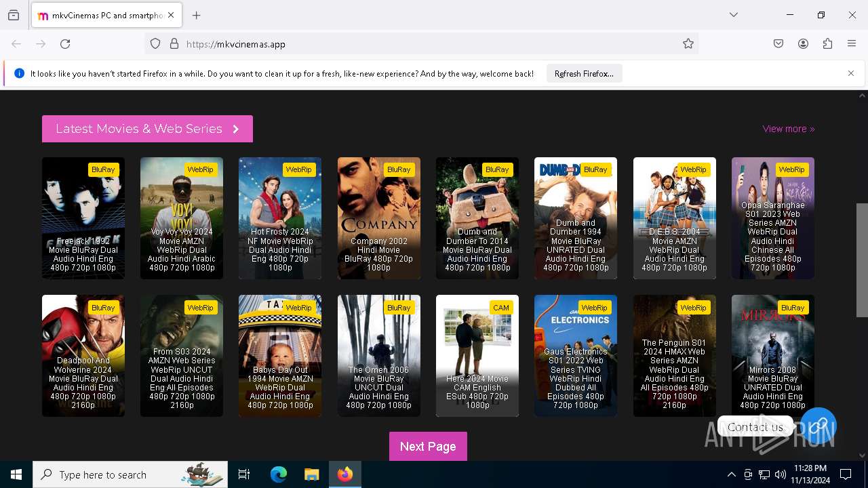This screenshot has width=868, height=488.
Task: Click the Firefox taskbar icon
Action: tap(345, 474)
